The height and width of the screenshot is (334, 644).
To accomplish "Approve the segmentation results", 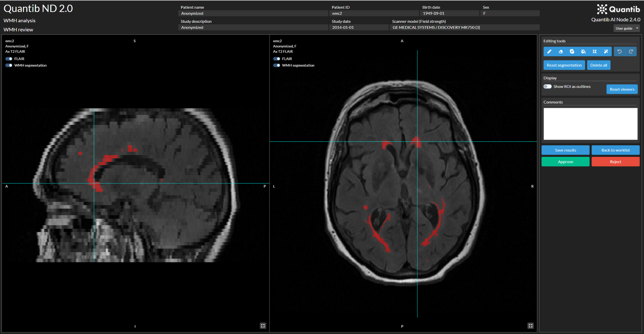I will tap(565, 161).
